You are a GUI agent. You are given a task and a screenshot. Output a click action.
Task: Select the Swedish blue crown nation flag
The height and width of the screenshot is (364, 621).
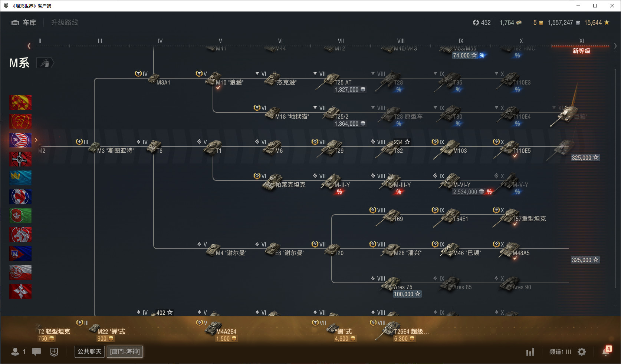tap(20, 178)
